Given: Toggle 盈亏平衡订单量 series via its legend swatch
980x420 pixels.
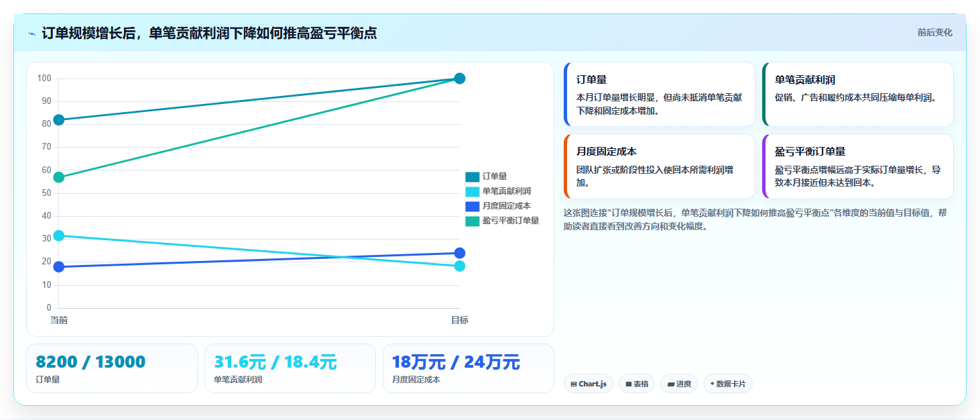Looking at the screenshot, I should pyautogui.click(x=472, y=221).
